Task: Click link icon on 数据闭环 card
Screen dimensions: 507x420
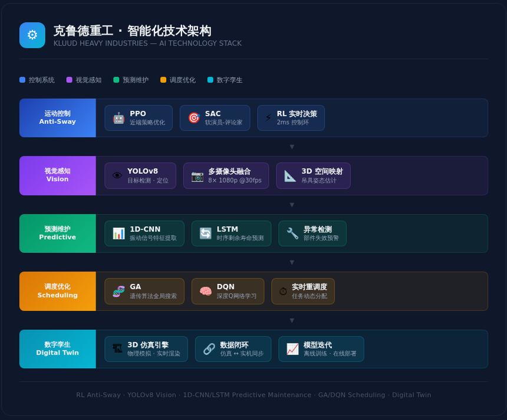Action: click(209, 349)
